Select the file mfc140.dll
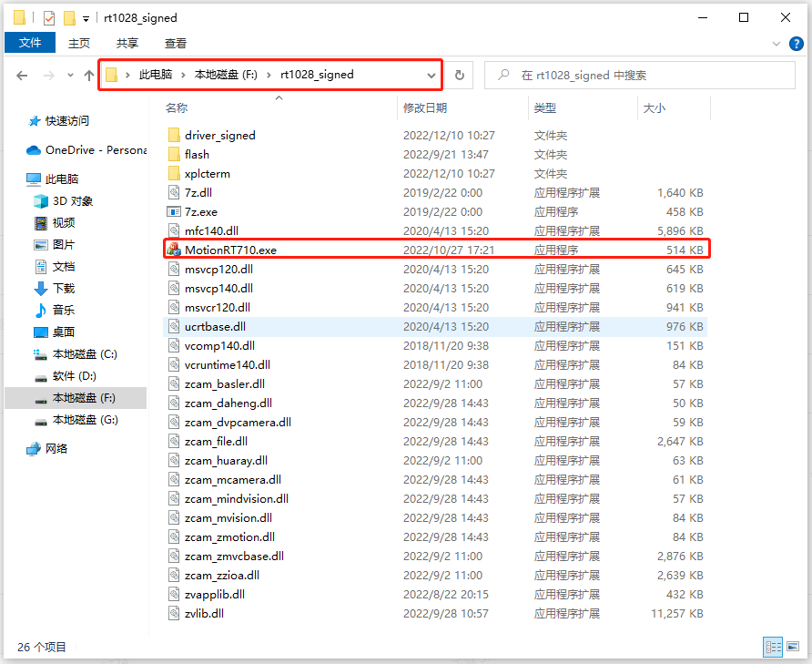This screenshot has width=812, height=664. [x=211, y=230]
